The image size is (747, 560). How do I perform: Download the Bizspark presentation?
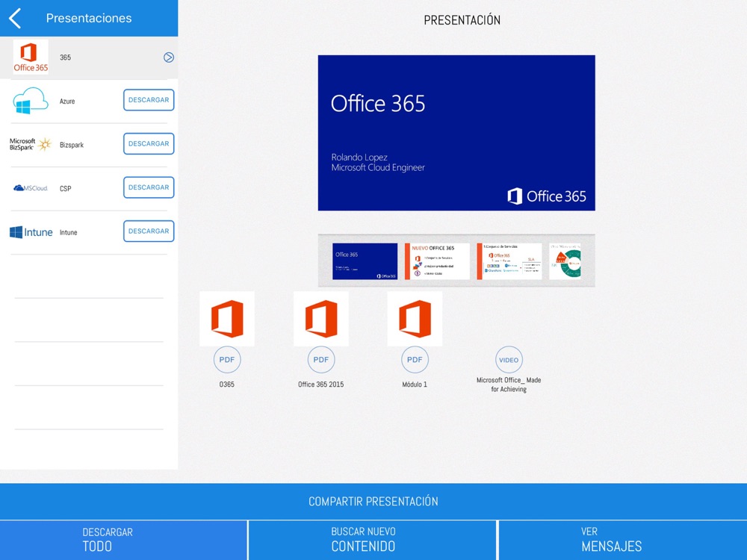click(x=149, y=144)
